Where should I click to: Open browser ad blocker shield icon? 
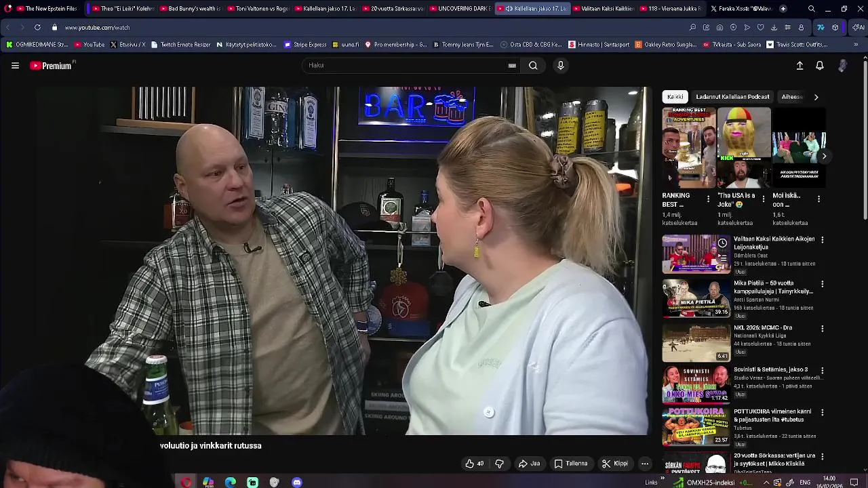[x=733, y=28]
